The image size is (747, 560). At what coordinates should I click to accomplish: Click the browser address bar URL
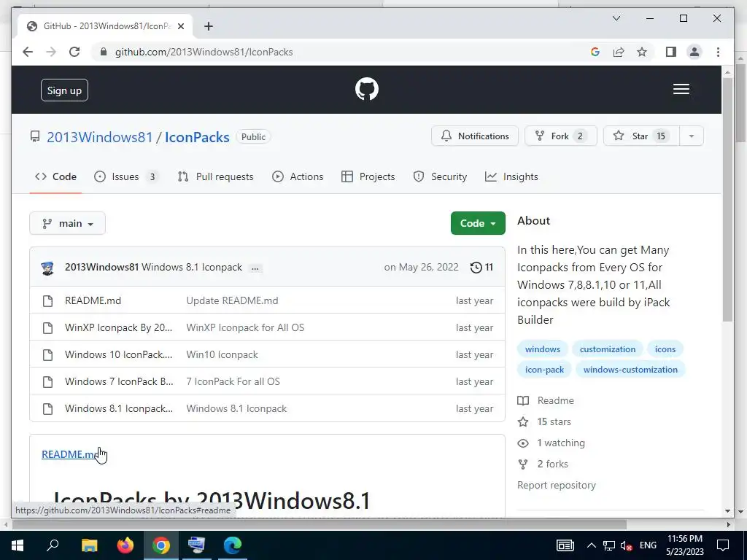[x=204, y=52]
